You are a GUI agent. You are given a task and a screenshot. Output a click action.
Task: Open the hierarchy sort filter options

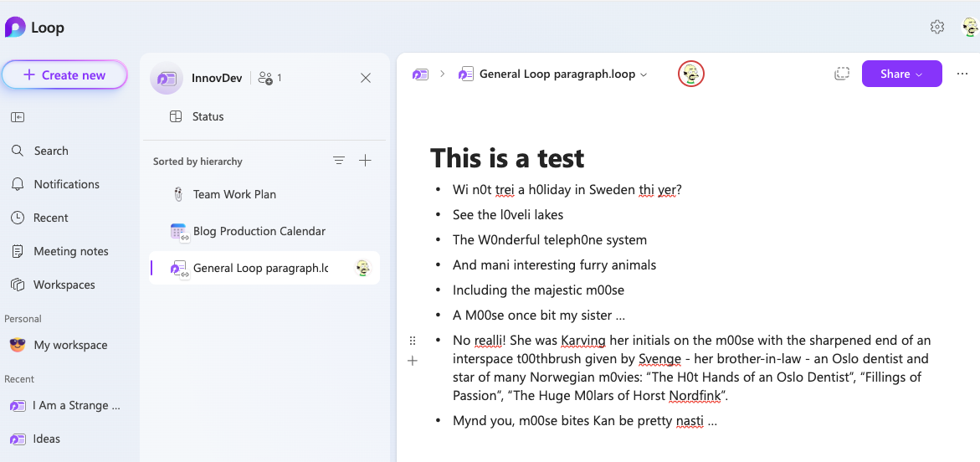coord(339,161)
